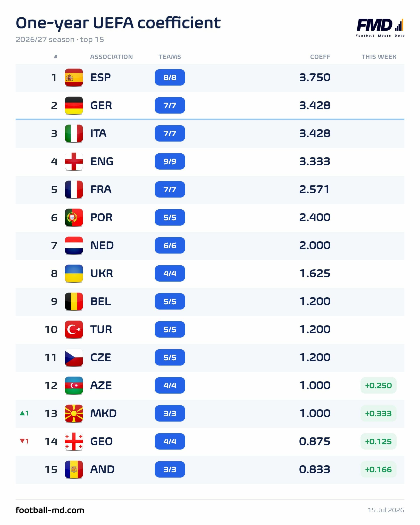Click the Germany flag icon
The image size is (420, 525).
(74, 105)
